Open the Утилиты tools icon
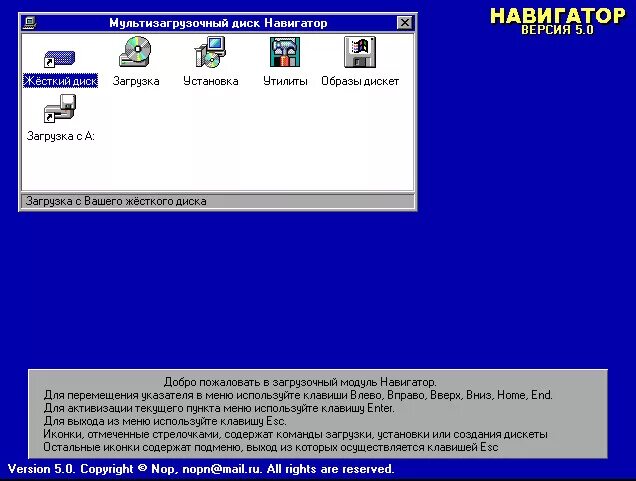Image resolution: width=636 pixels, height=481 pixels. (285, 52)
